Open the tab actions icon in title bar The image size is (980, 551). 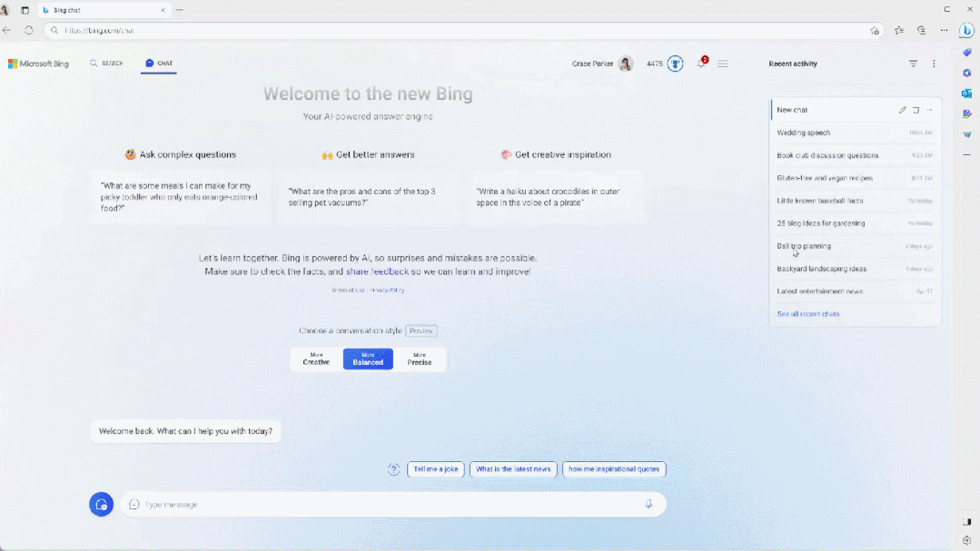[25, 10]
